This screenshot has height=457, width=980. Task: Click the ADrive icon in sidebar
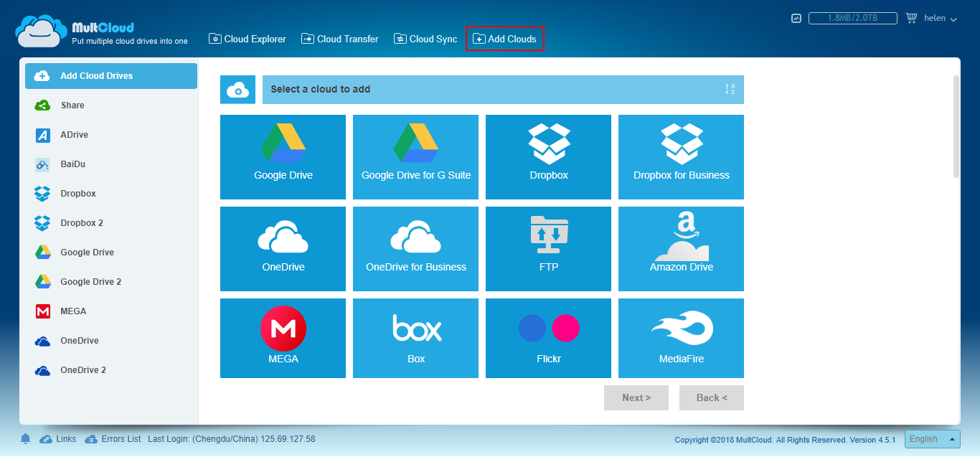tap(42, 135)
